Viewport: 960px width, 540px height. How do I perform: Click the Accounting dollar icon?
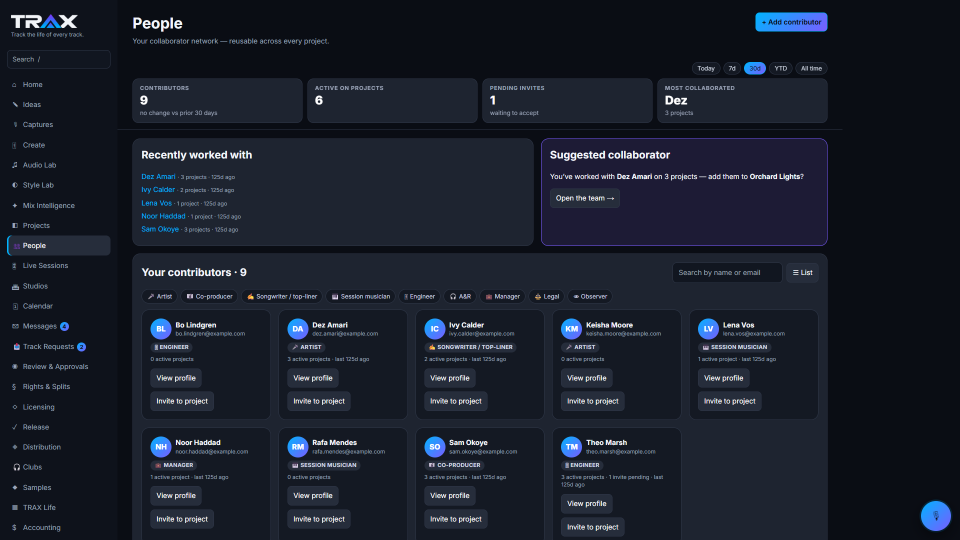click(x=15, y=528)
